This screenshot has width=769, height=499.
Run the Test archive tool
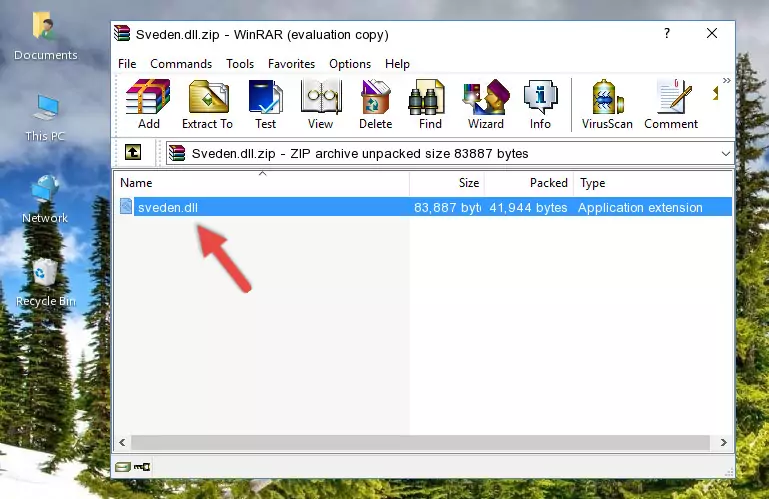[265, 104]
